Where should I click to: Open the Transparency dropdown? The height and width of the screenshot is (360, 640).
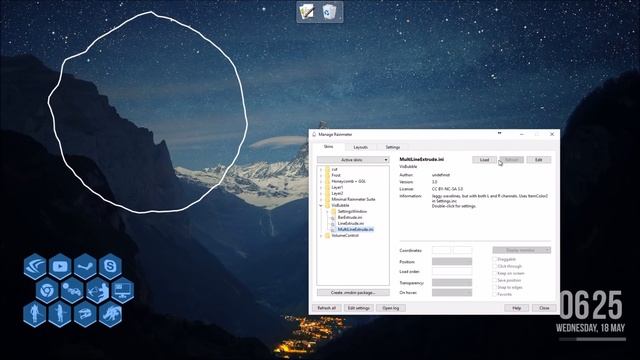point(452,283)
